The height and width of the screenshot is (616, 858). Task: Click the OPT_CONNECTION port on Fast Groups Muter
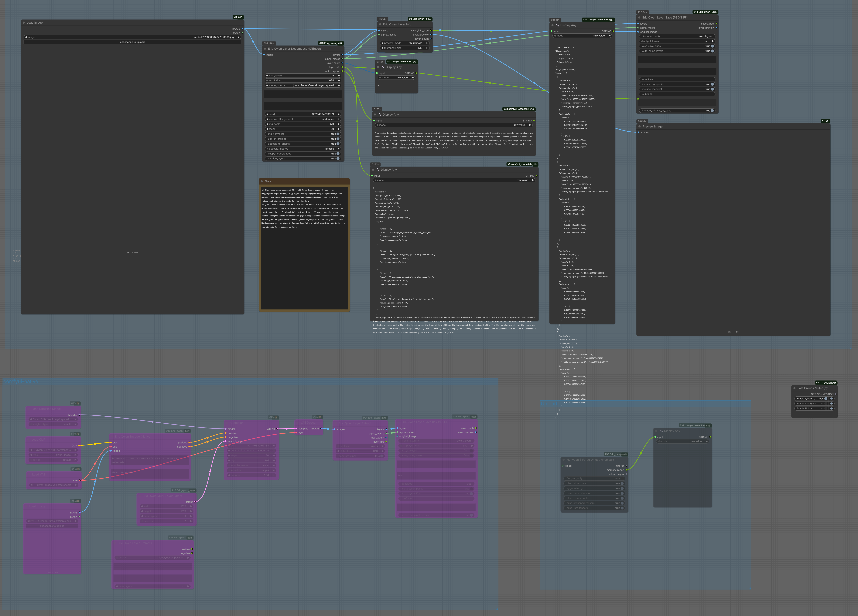836,394
